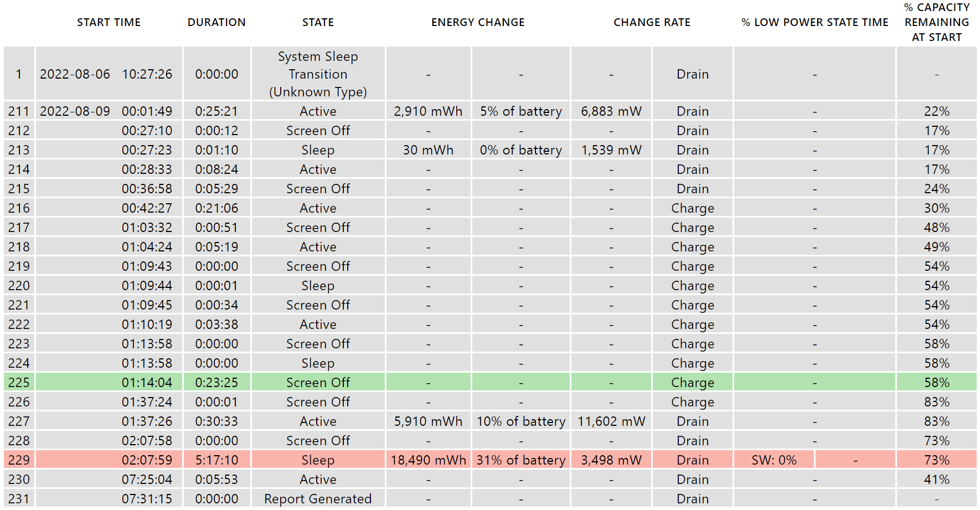The image size is (980, 510).
Task: Click capacity value 24%
Action: (936, 188)
